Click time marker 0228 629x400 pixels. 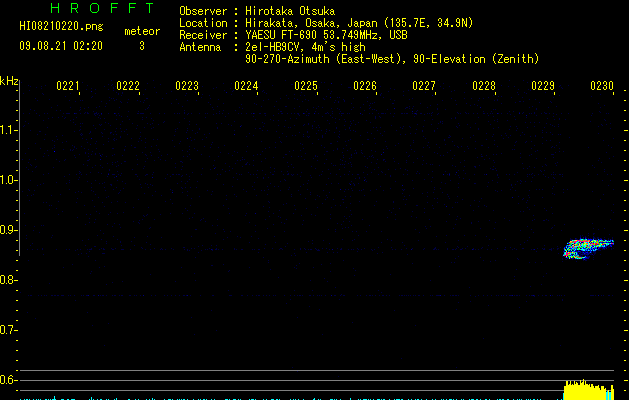(x=484, y=86)
